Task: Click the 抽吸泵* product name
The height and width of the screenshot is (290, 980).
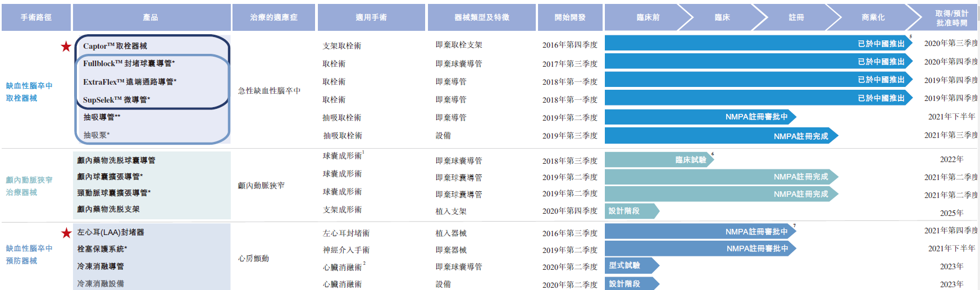Action: [x=97, y=135]
